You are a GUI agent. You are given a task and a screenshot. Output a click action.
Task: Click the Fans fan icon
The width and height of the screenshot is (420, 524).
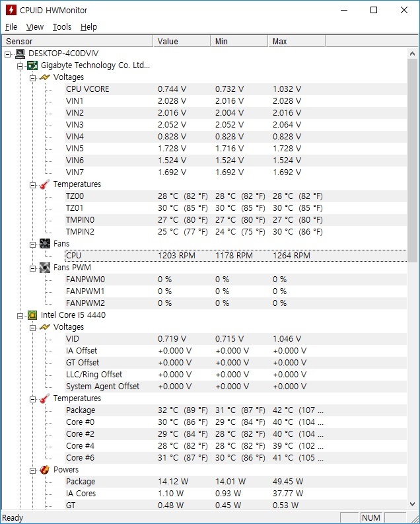point(45,244)
